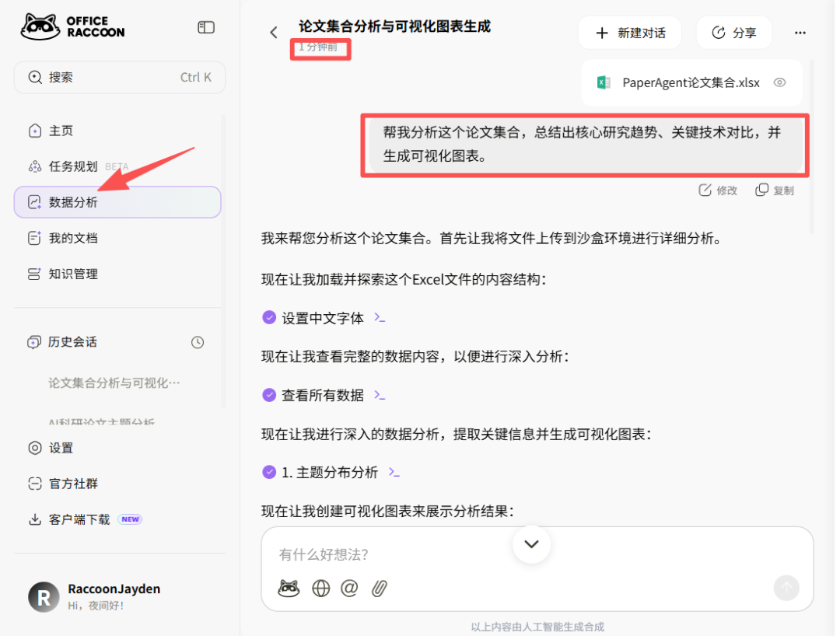Click the raccoon assistant icon in input

[289, 589]
